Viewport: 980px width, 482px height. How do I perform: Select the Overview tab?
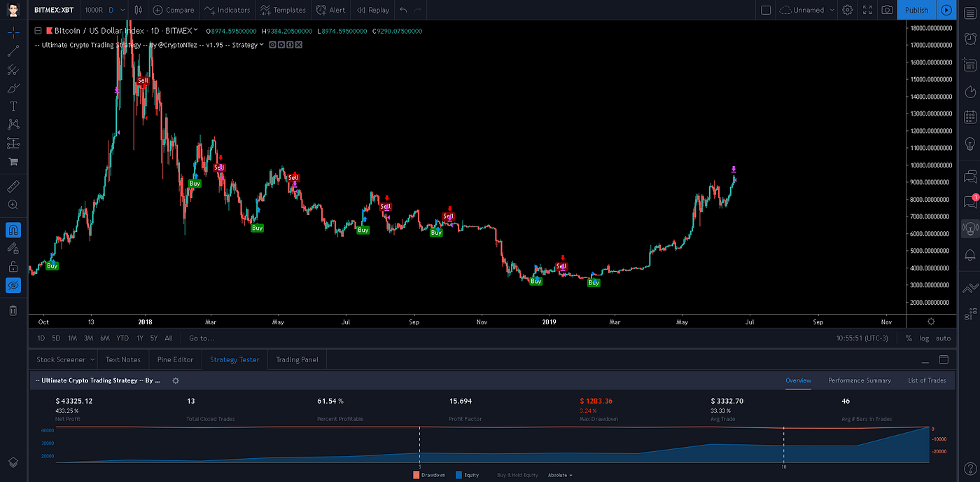click(798, 380)
